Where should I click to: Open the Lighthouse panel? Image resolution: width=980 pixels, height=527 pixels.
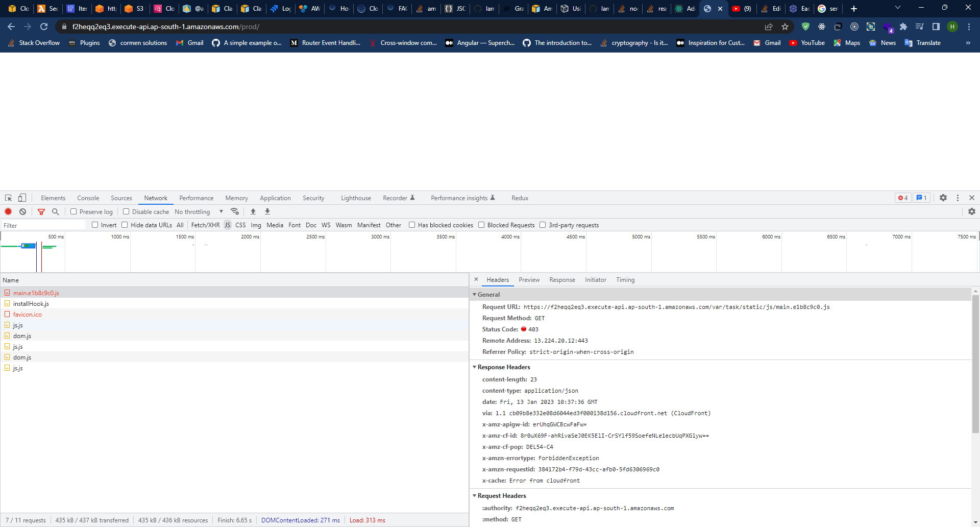(x=356, y=198)
